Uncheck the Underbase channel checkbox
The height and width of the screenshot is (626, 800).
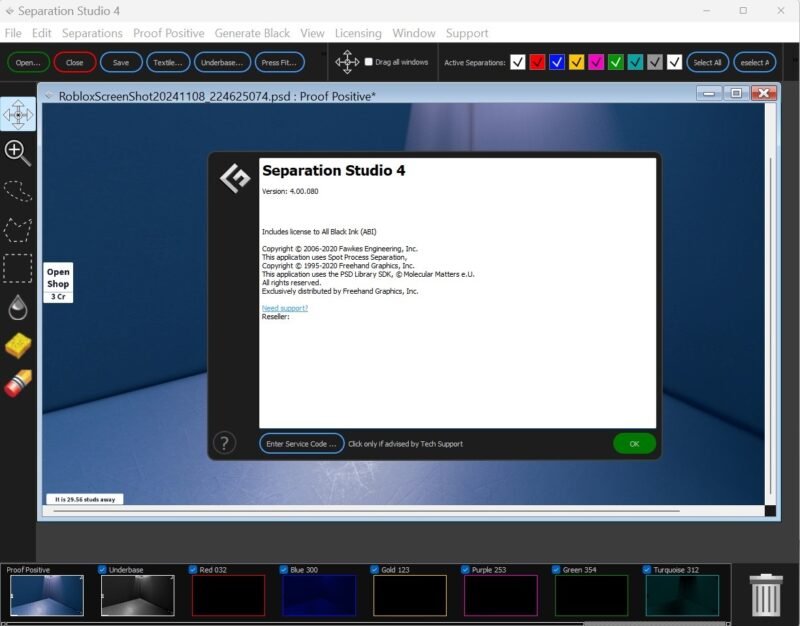pos(102,569)
